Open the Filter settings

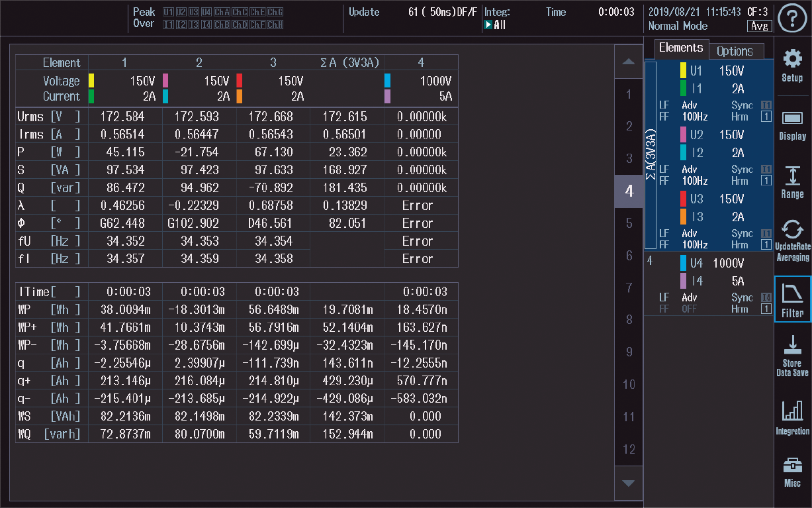(793, 299)
